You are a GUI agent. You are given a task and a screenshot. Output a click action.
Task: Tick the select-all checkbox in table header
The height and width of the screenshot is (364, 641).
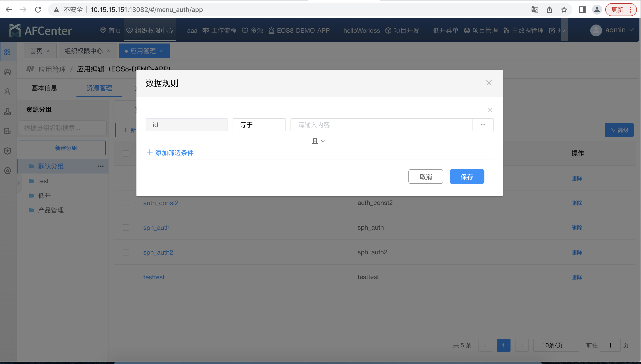[126, 153]
